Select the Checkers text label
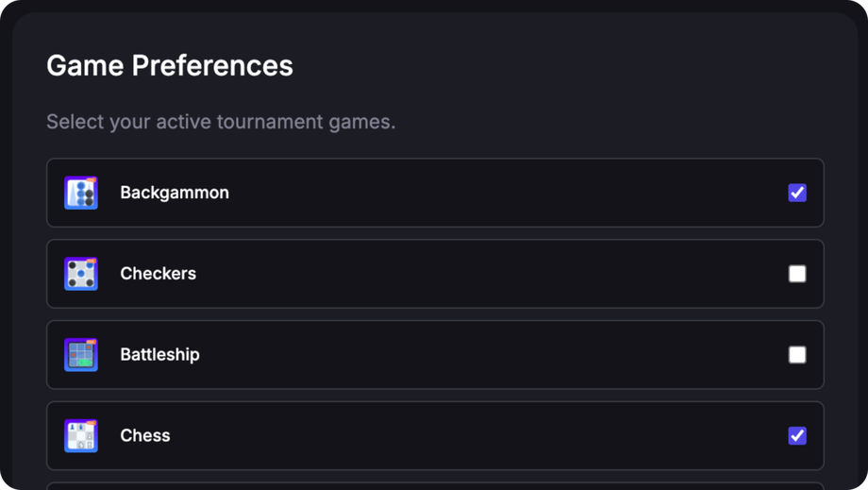868x490 pixels. pyautogui.click(x=159, y=274)
